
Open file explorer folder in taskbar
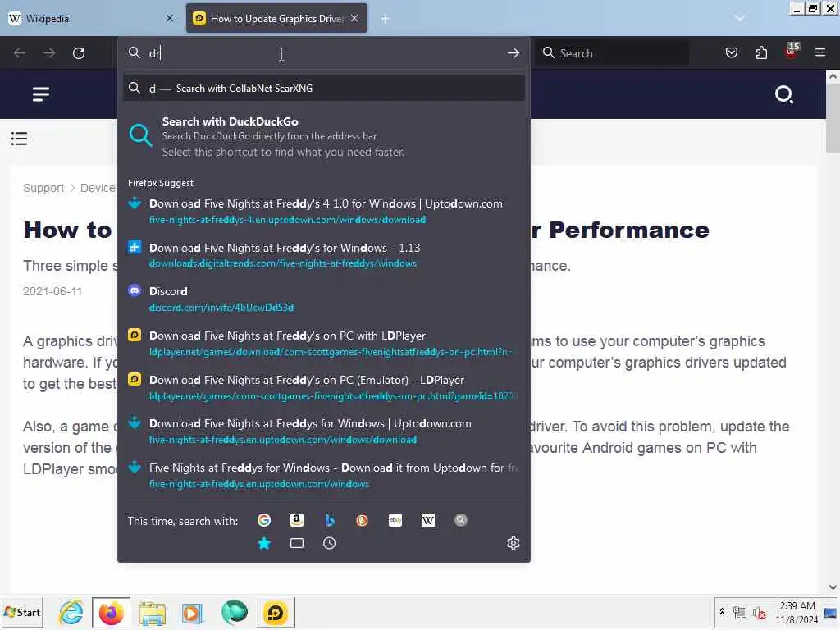(152, 613)
